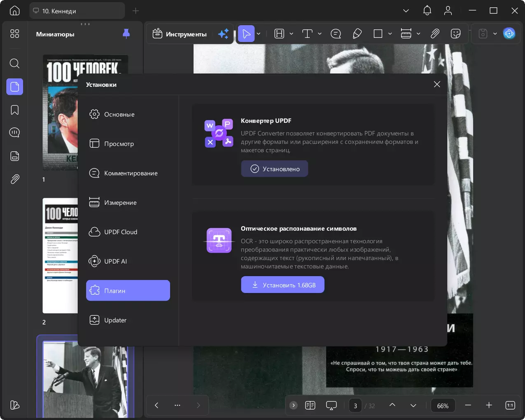Select the measurement ruler tool in toolbar

pos(406,34)
